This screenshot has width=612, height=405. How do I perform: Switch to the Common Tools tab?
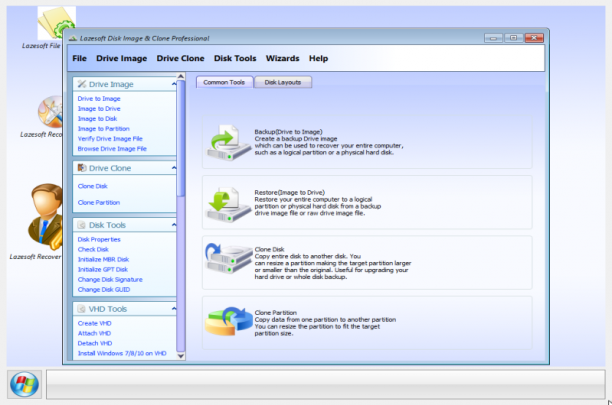224,82
